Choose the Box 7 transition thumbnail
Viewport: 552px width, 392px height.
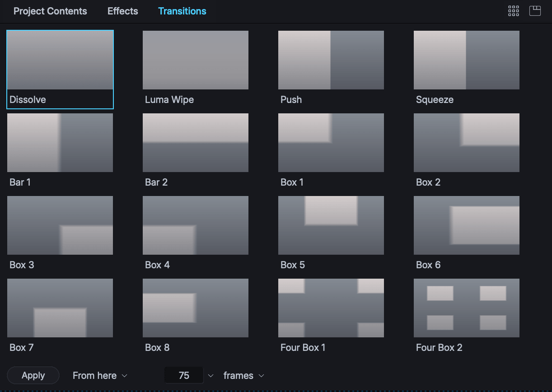(x=60, y=308)
